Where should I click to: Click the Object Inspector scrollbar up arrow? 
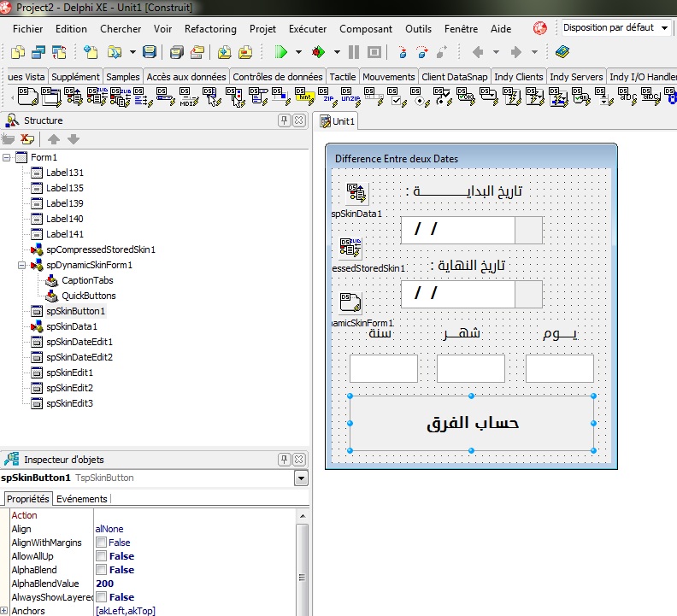pyautogui.click(x=303, y=516)
